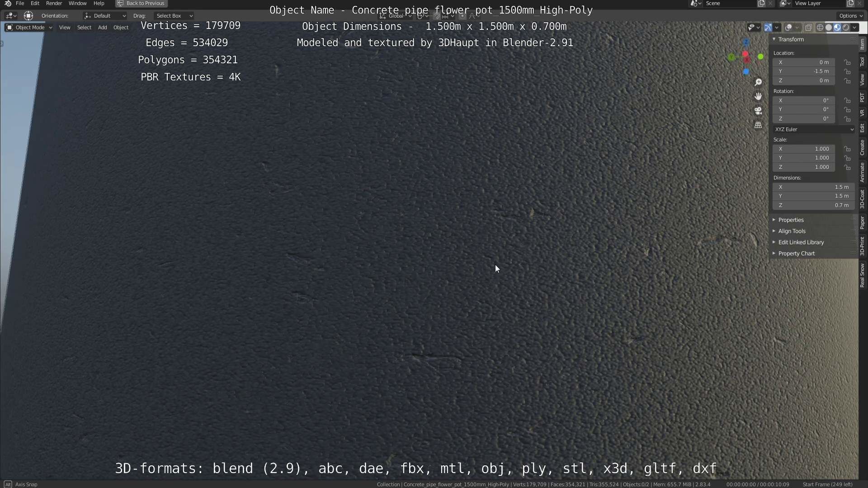Click the hand pan view icon

(758, 96)
